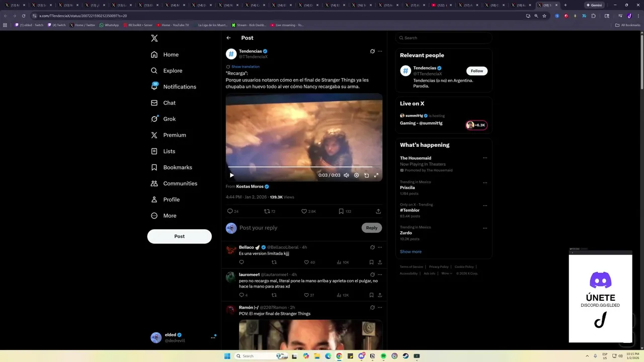Open Home in the X sidebar
Viewport: 644px width, 362px height.
point(165,54)
